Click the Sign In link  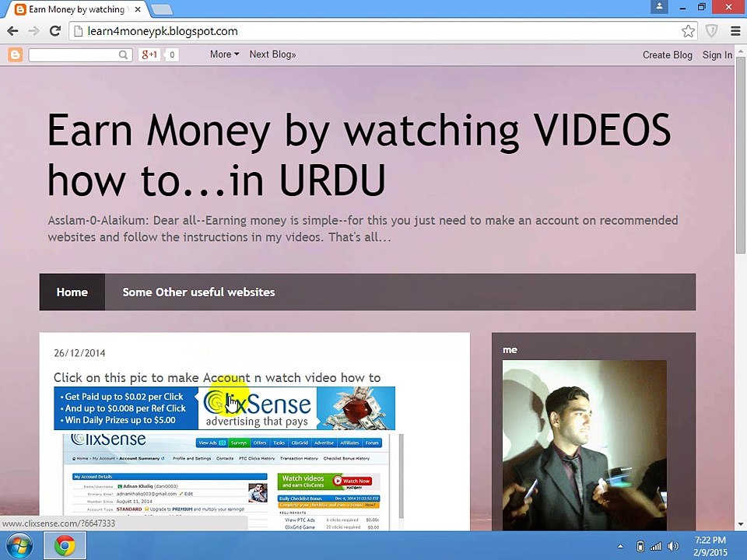tap(717, 54)
